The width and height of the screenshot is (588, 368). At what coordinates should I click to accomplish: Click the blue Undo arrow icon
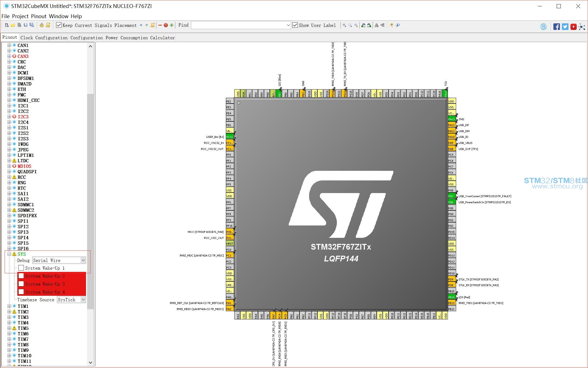(141, 25)
